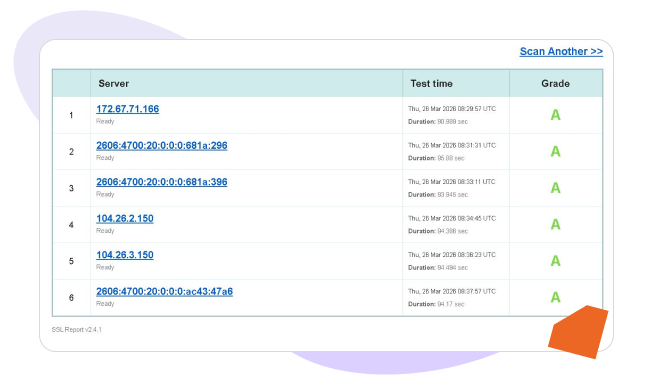Click the A grade for server ac43:47a6

pyautogui.click(x=556, y=297)
